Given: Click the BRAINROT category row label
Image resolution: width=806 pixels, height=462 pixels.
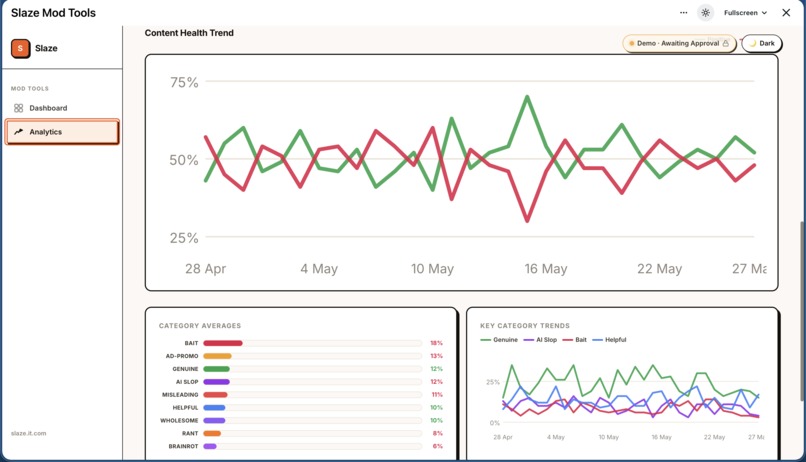Looking at the screenshot, I should [184, 446].
